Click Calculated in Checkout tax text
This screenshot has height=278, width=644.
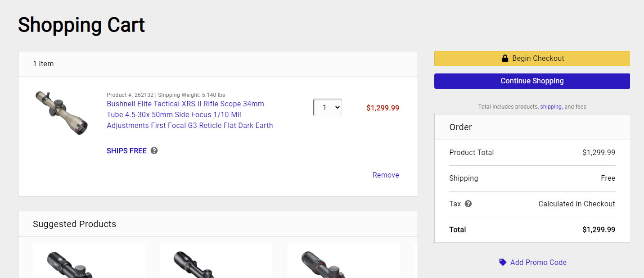(x=576, y=204)
